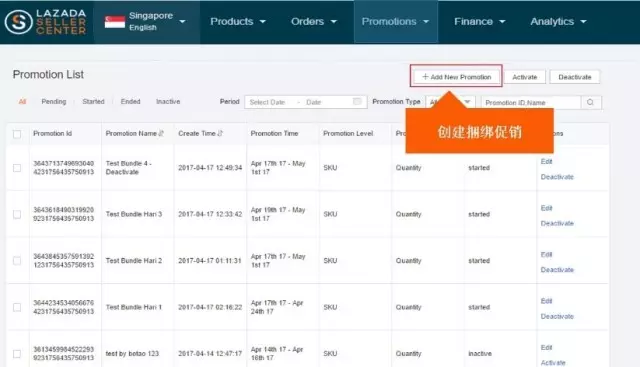Click Add New Promotion button
The width and height of the screenshot is (640, 367).
click(456, 77)
